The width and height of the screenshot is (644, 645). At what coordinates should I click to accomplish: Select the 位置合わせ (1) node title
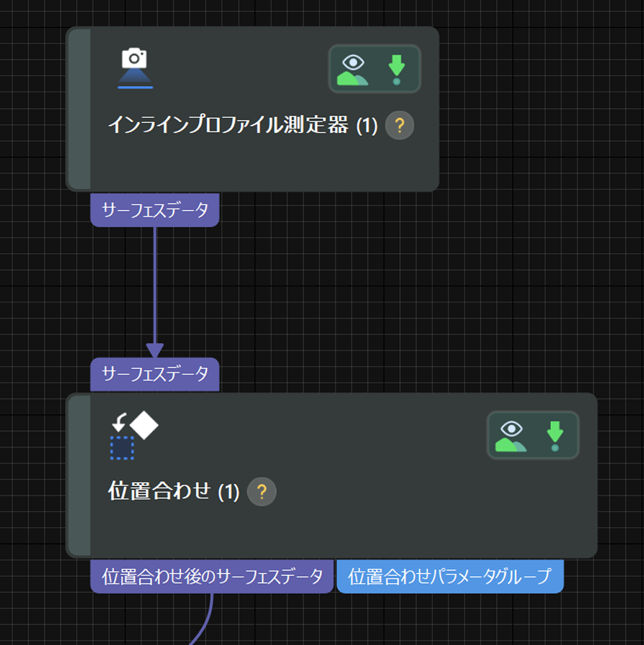click(173, 491)
